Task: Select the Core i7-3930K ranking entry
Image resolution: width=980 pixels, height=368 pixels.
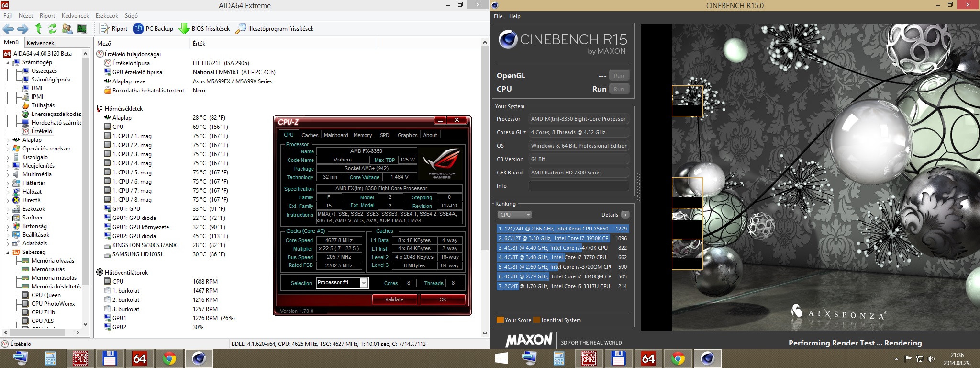Action: 563,238
